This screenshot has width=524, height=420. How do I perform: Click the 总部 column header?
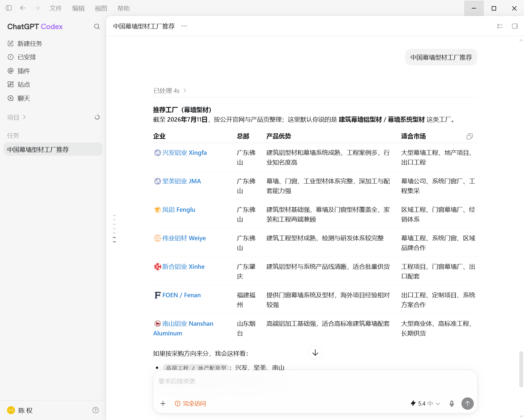[x=243, y=136]
